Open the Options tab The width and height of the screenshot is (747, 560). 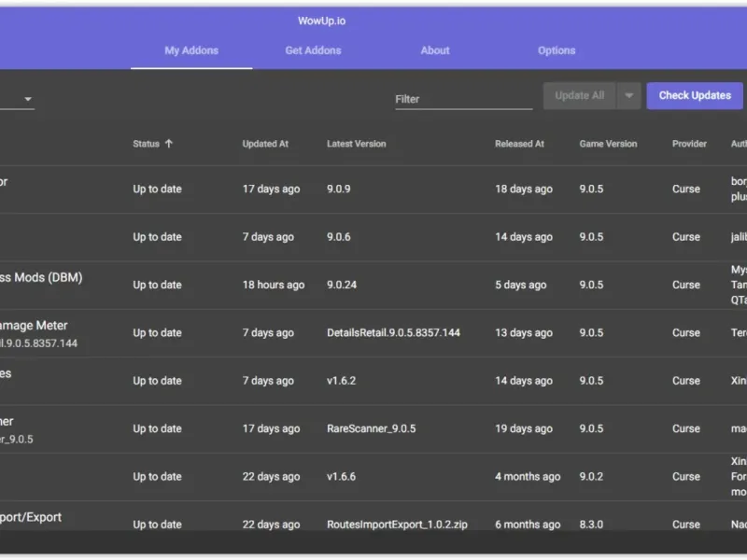click(557, 50)
